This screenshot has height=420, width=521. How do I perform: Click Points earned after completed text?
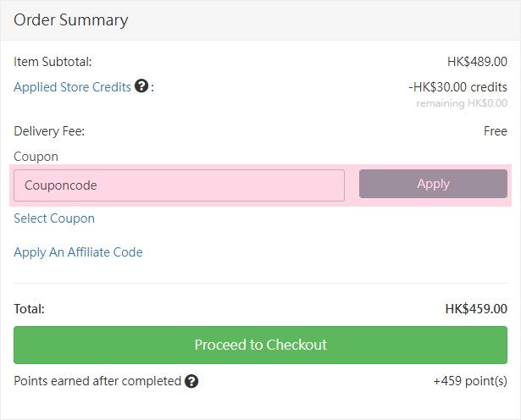(x=97, y=381)
